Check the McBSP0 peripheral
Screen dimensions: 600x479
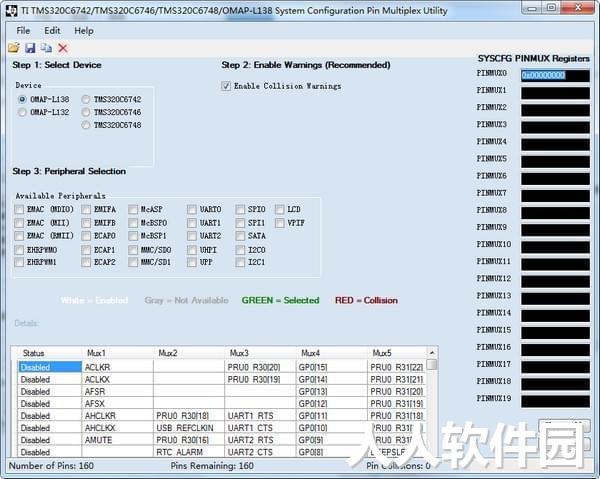[x=133, y=223]
